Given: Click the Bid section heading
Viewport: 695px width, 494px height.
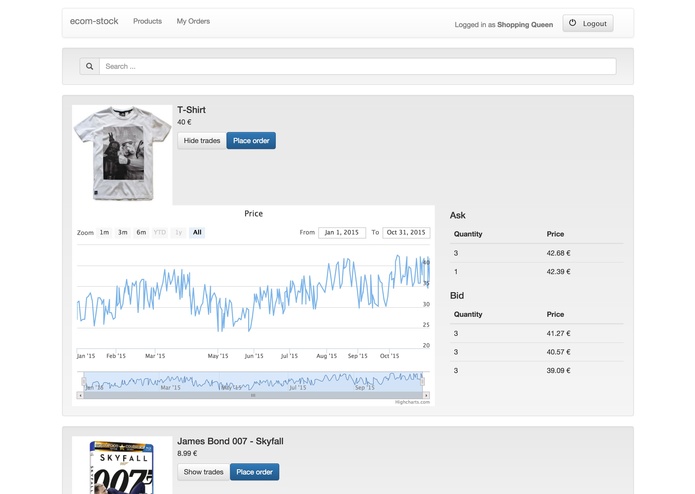Looking at the screenshot, I should coord(457,296).
